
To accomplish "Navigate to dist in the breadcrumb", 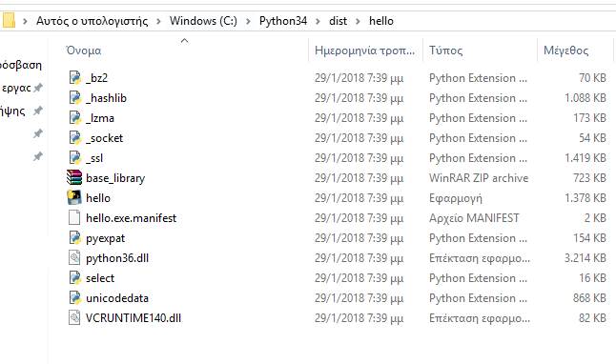I will click(338, 21).
